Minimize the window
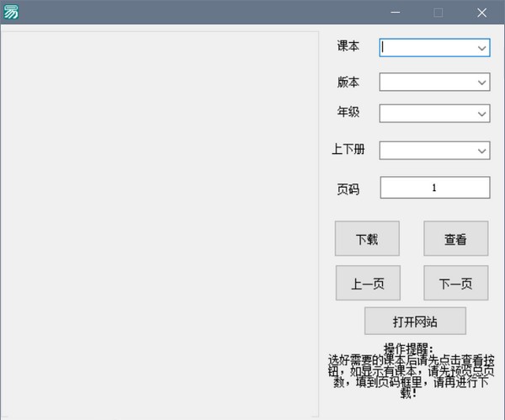The width and height of the screenshot is (505, 420). (x=396, y=13)
